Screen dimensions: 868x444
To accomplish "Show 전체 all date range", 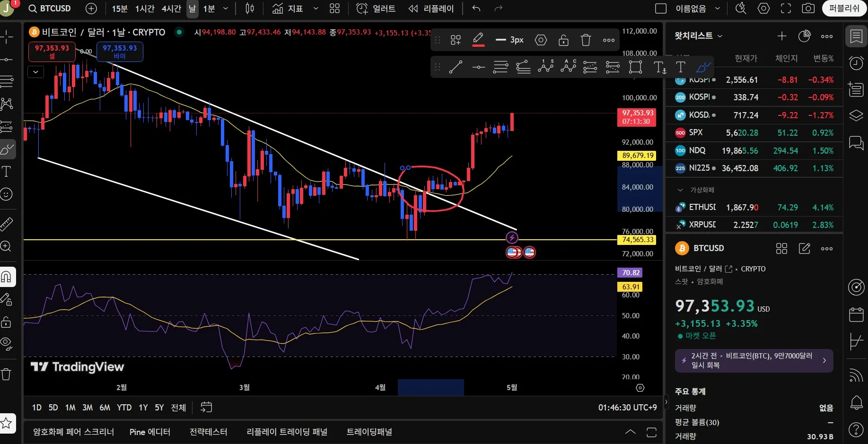I will point(178,408).
